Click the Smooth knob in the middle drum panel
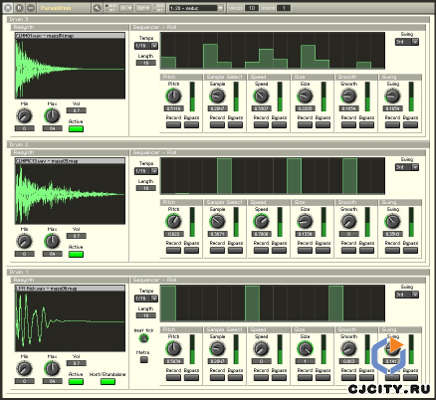Viewport: 436px width, 400px height. [x=349, y=221]
